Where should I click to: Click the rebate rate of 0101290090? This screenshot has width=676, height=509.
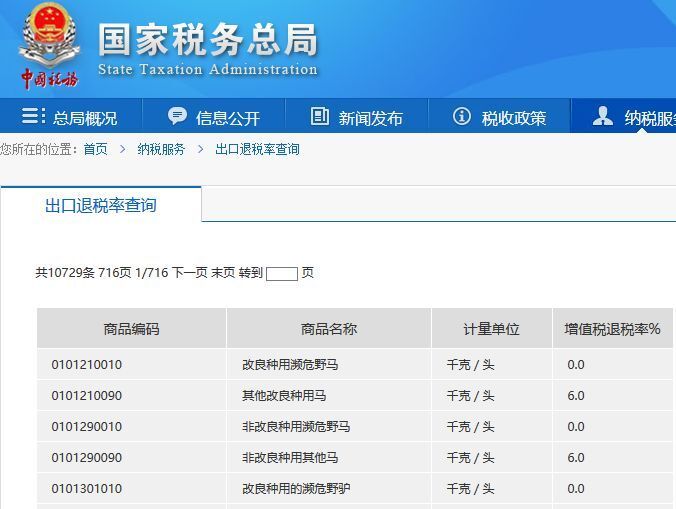pos(576,458)
